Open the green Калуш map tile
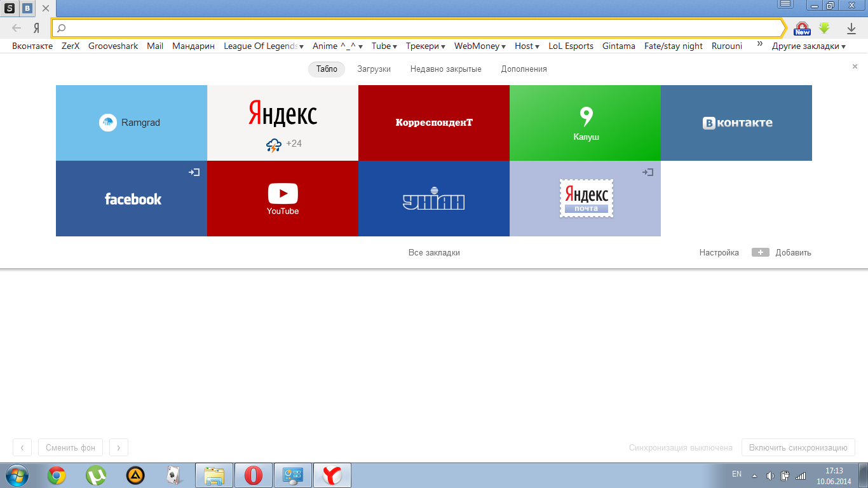The image size is (868, 488). pyautogui.click(x=585, y=123)
